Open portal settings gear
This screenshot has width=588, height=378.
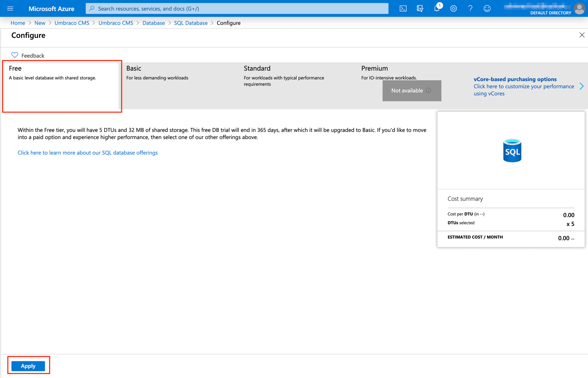click(453, 8)
